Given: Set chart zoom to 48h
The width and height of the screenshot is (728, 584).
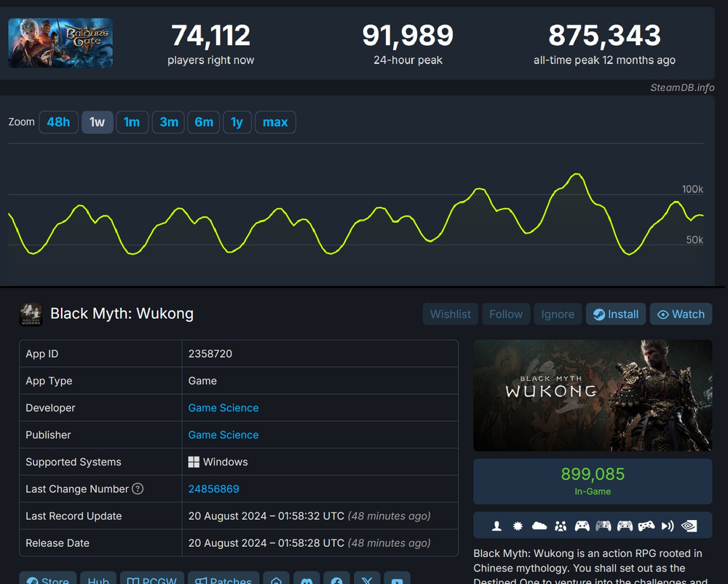Looking at the screenshot, I should (x=58, y=122).
